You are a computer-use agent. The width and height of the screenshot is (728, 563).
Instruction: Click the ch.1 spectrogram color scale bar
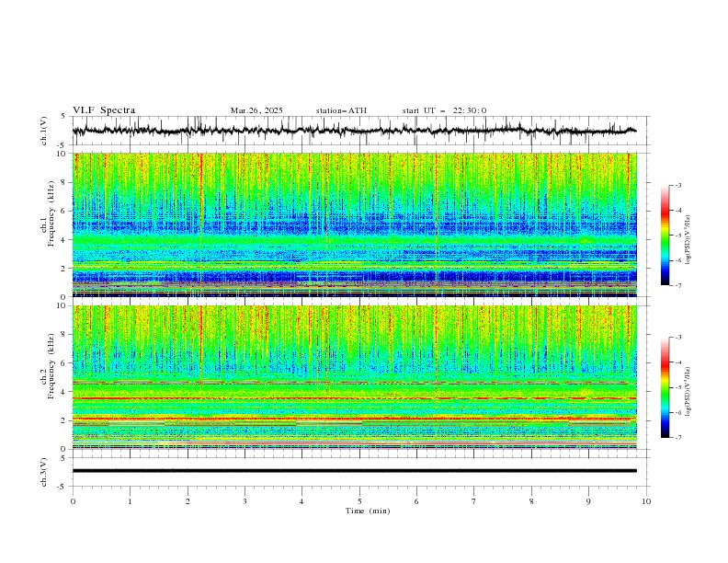pos(665,236)
